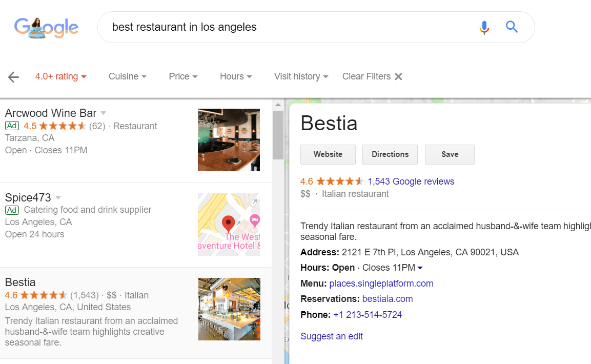Click the Google doodle logo
591x364 pixels.
46,28
